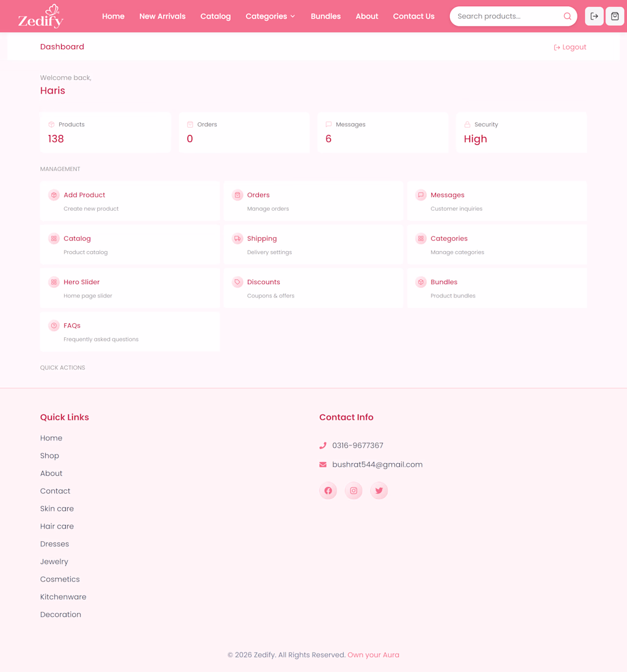The width and height of the screenshot is (627, 672).
Task: Open the Bundles management card title
Action: [444, 282]
